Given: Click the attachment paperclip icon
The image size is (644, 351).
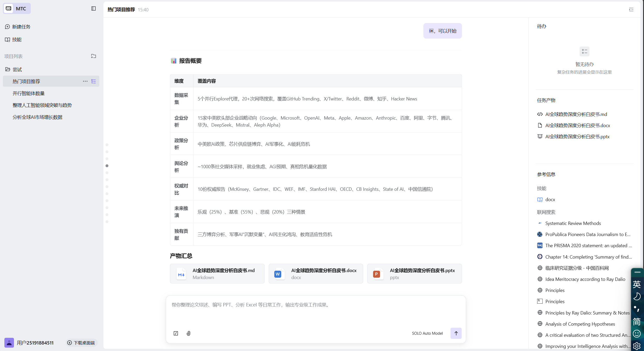Looking at the screenshot, I should pyautogui.click(x=189, y=333).
